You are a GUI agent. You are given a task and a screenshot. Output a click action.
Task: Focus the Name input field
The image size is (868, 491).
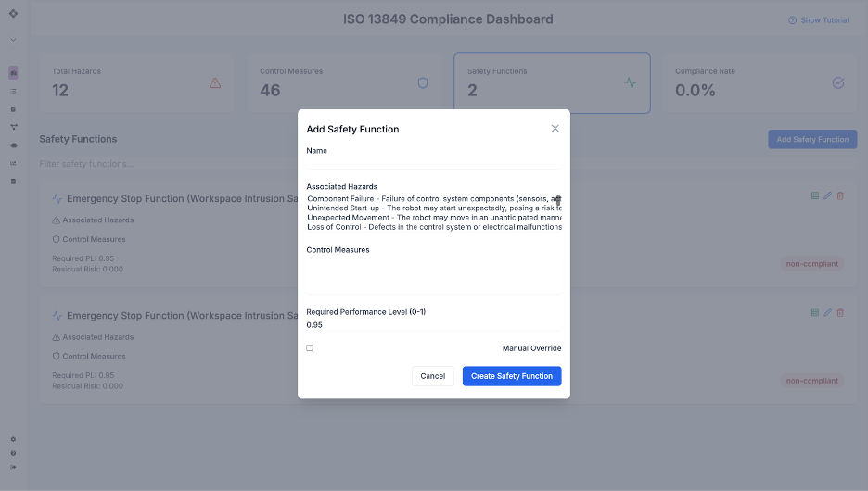pos(433,162)
